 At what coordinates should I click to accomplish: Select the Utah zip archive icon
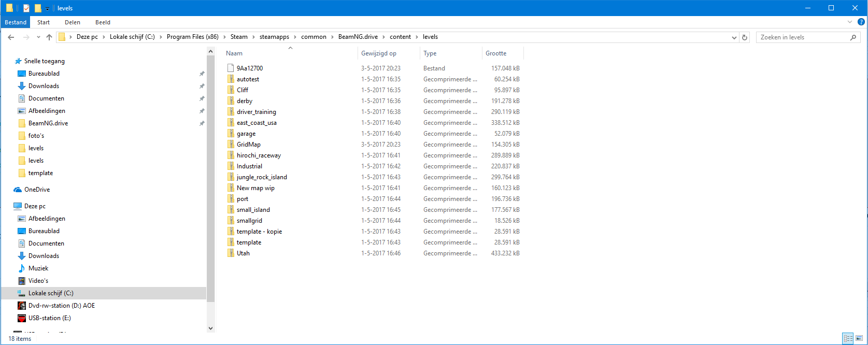(231, 253)
